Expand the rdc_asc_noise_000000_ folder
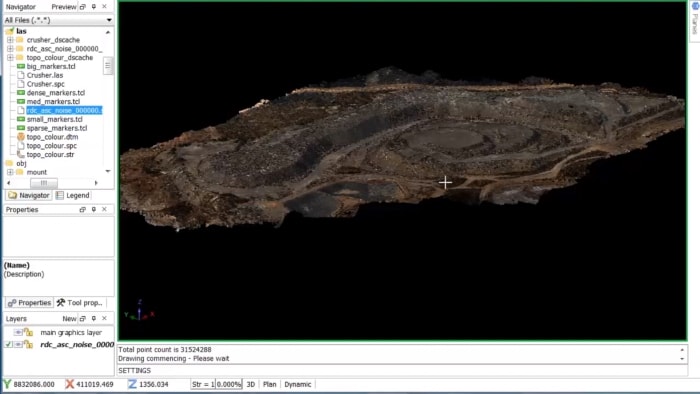 [x=10, y=49]
